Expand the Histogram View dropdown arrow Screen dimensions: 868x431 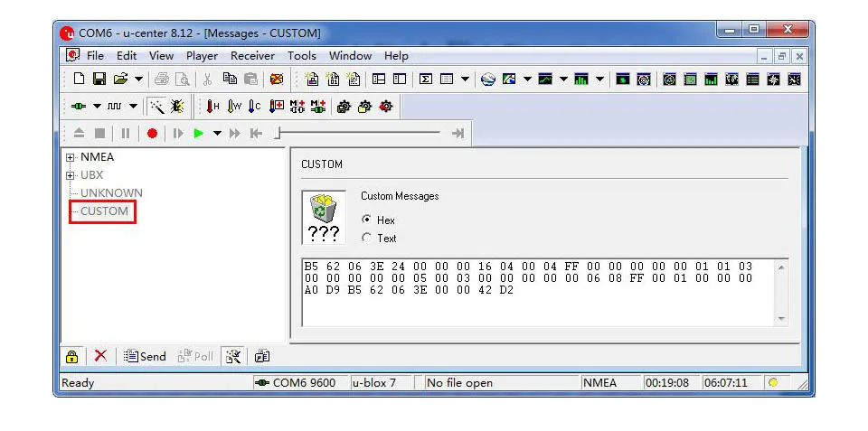pos(599,80)
